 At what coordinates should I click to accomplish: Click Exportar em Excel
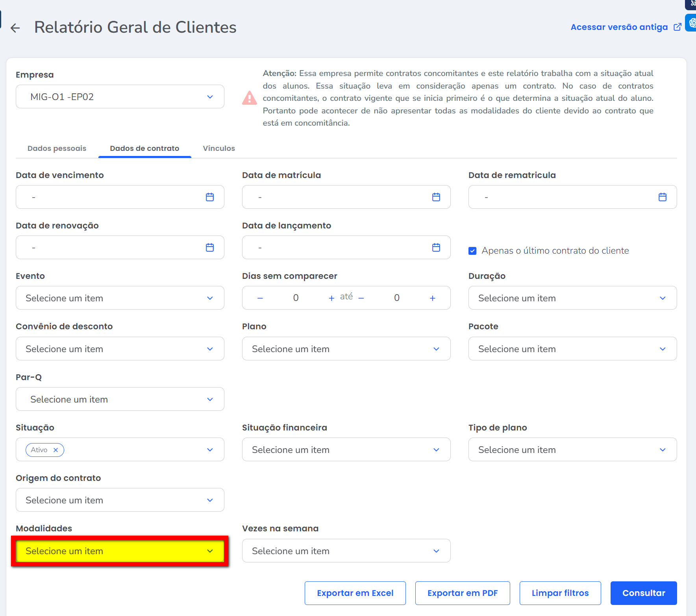355,593
